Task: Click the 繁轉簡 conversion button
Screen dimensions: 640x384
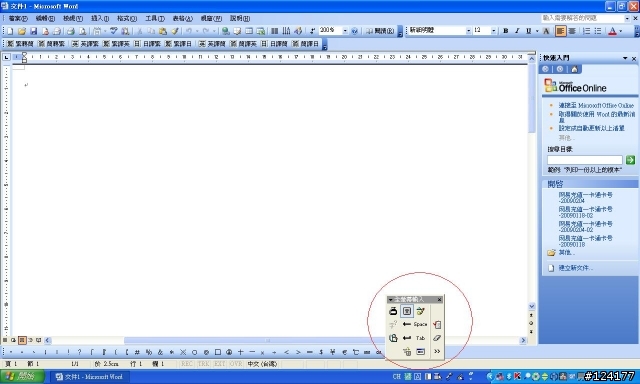Action: click(20, 44)
